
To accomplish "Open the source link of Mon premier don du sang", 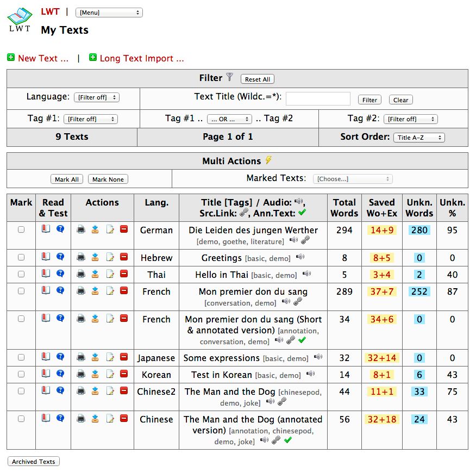I will [x=297, y=302].
